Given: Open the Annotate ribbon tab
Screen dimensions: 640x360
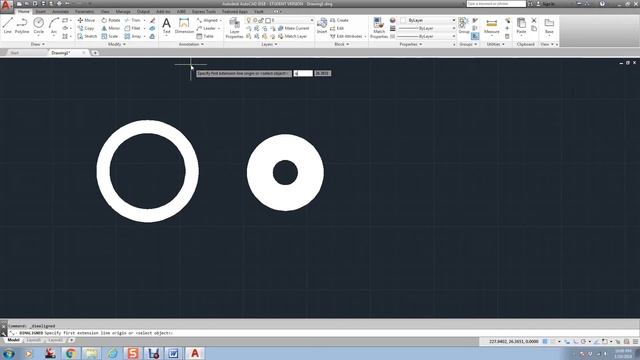Looking at the screenshot, I should (60, 11).
